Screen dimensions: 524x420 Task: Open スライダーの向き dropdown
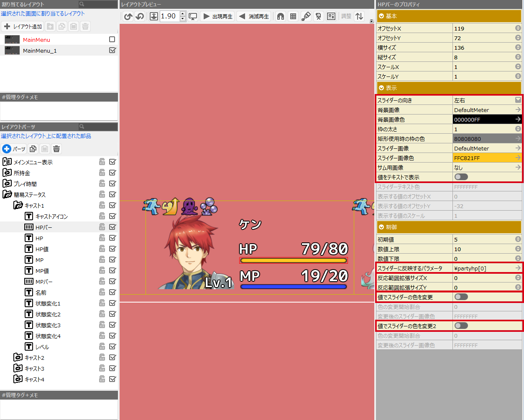point(518,100)
